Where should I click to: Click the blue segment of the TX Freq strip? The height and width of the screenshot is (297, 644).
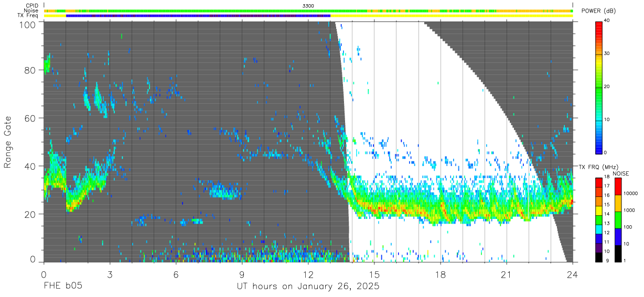click(198, 16)
